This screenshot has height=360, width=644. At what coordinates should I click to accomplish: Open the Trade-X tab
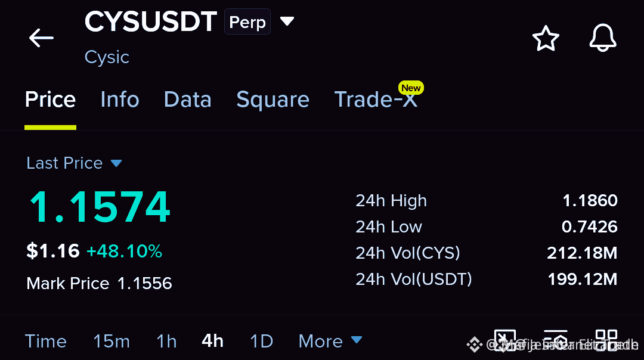click(376, 100)
